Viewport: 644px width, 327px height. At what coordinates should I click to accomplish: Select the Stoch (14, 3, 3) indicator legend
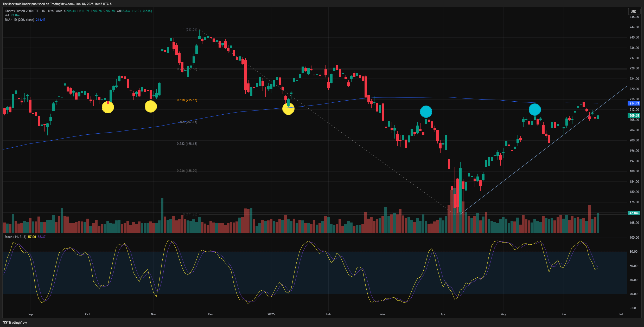(15, 237)
